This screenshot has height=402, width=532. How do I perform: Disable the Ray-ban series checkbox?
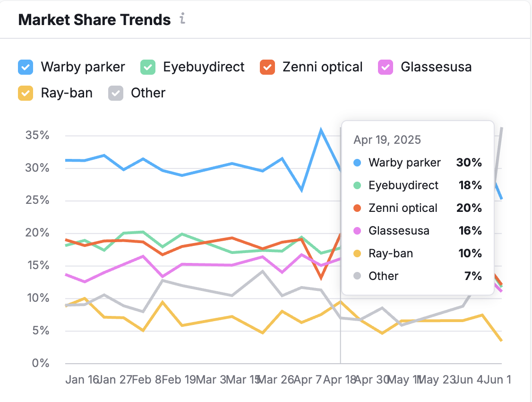[x=26, y=93]
